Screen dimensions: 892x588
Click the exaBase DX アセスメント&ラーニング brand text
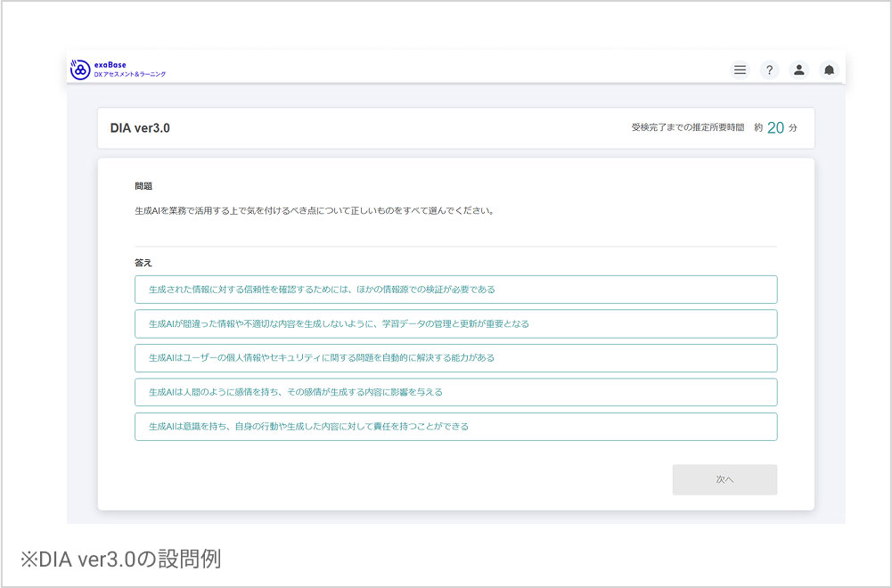(x=129, y=69)
